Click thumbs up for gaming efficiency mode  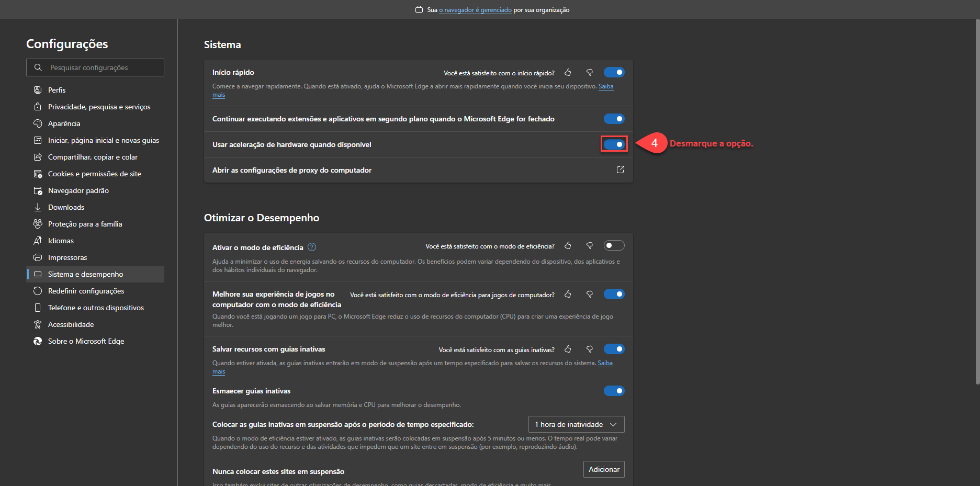[x=568, y=295]
